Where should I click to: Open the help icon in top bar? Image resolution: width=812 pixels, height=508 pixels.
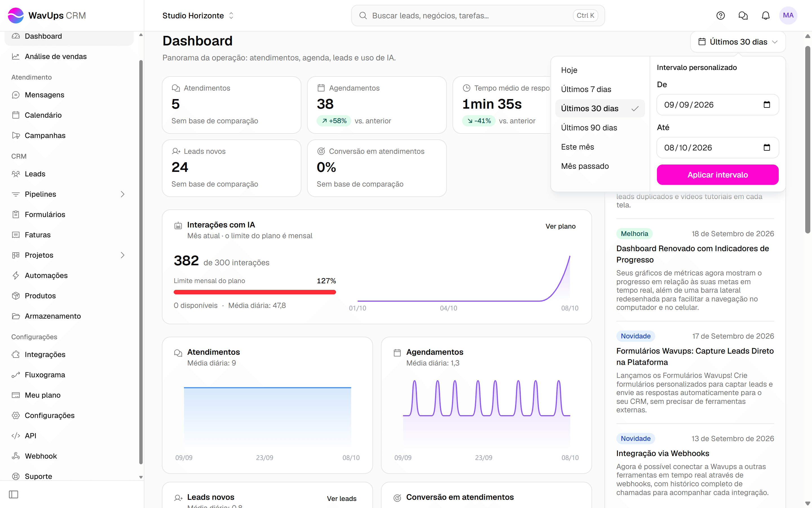720,16
